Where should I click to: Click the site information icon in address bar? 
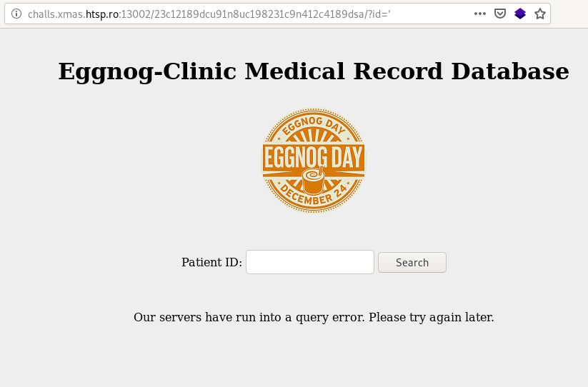[16, 14]
